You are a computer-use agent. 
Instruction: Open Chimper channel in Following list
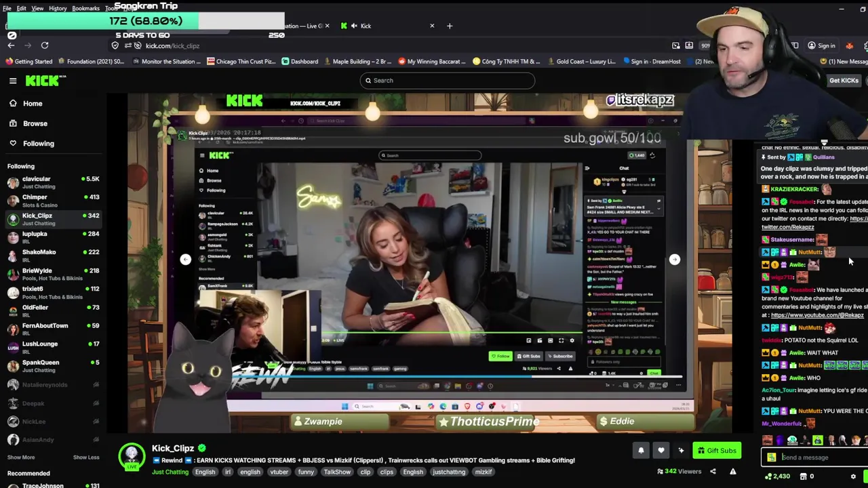[53, 201]
